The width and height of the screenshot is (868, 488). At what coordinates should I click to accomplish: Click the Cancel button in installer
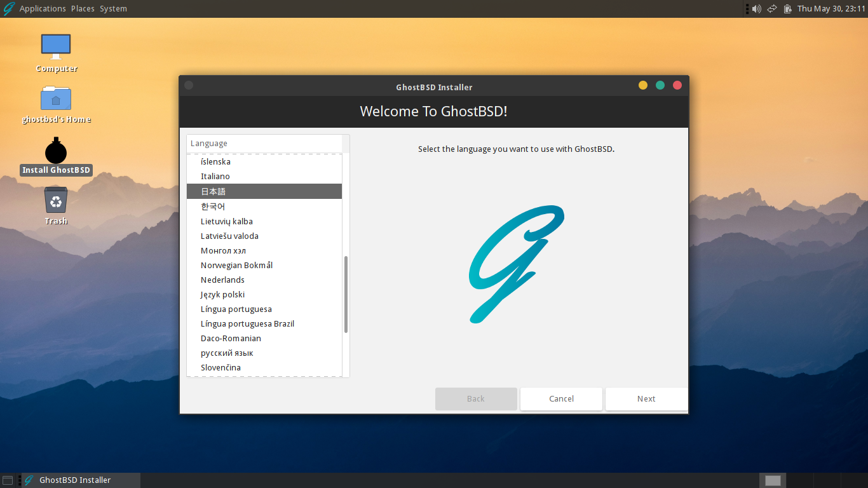click(561, 399)
